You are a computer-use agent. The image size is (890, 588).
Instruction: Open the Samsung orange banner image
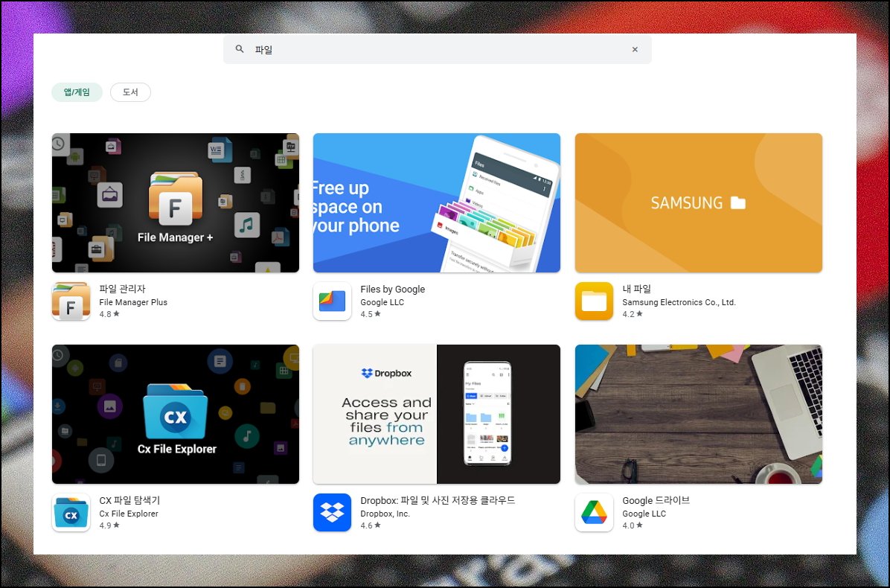click(698, 202)
